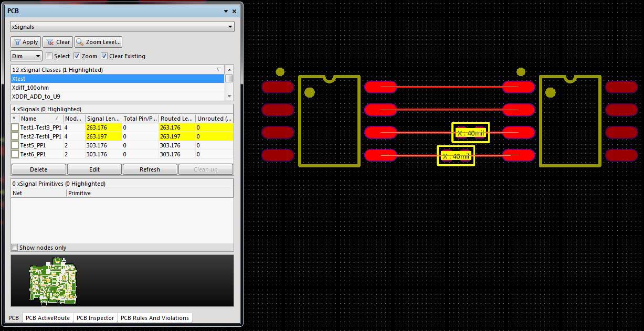The width and height of the screenshot is (644, 331).
Task: Enable the Select checkbox
Action: pos(49,56)
